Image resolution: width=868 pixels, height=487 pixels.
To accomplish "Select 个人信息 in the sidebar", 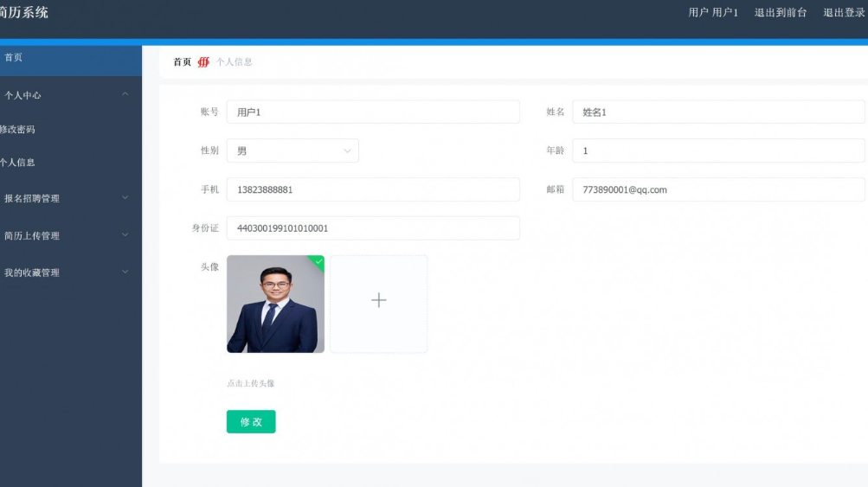I will pyautogui.click(x=17, y=162).
